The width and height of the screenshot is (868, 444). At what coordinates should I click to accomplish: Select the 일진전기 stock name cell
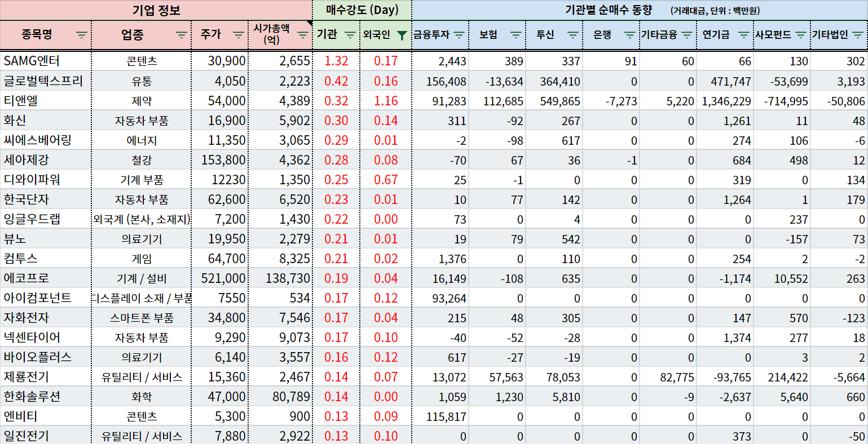tap(45, 436)
